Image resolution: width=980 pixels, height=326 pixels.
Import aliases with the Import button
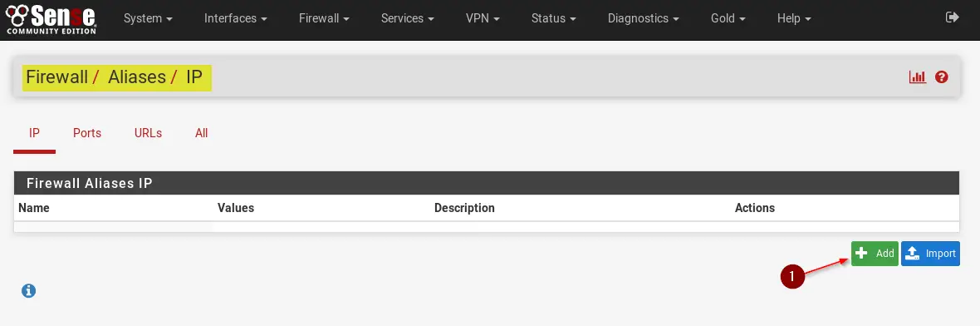coord(930,254)
